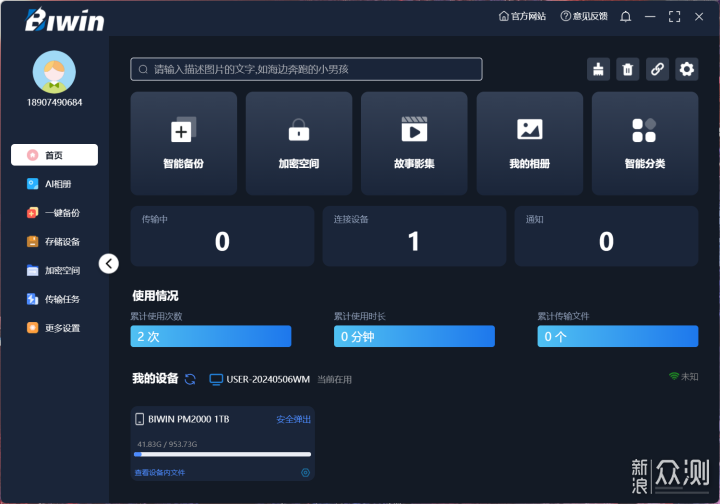Click the account number 18907490684
Viewport: 720px width, 504px height.
click(x=54, y=102)
